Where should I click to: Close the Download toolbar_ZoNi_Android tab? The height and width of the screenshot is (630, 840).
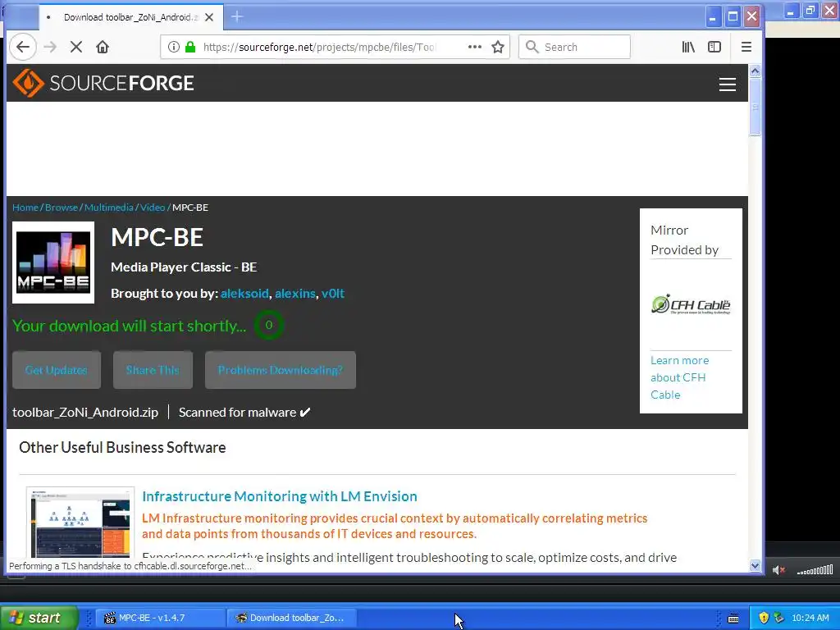click(x=209, y=17)
